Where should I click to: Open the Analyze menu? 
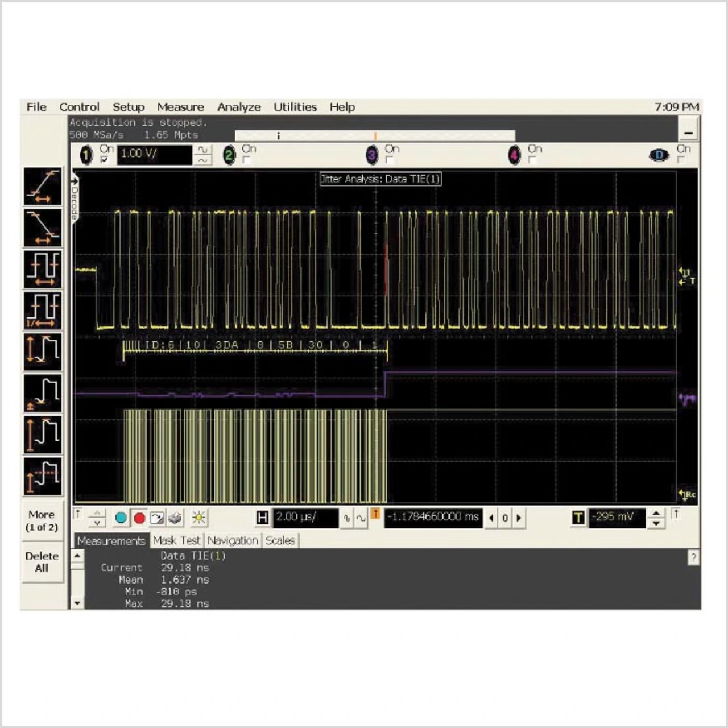(239, 107)
